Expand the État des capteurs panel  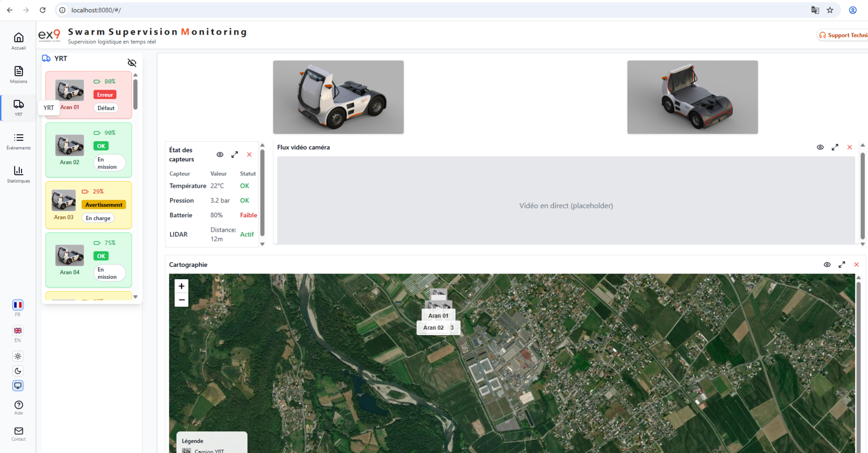[235, 155]
